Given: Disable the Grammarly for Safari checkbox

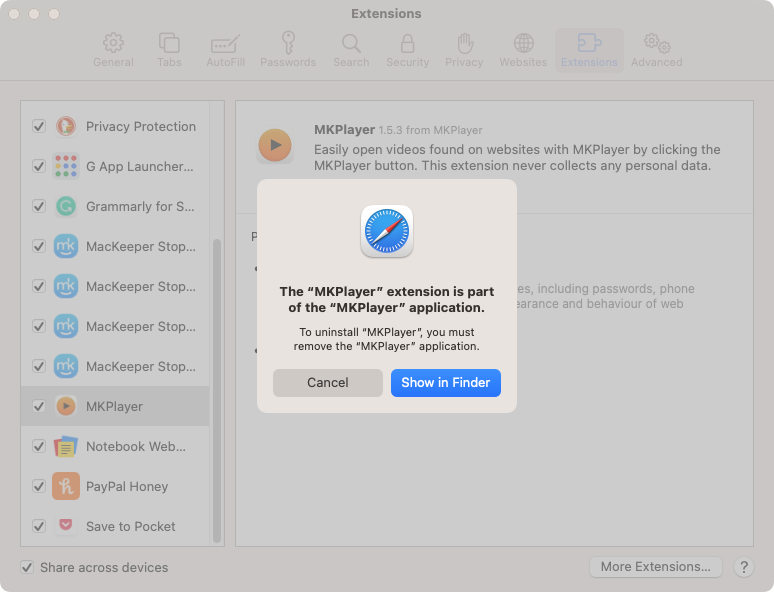Looking at the screenshot, I should click(39, 206).
